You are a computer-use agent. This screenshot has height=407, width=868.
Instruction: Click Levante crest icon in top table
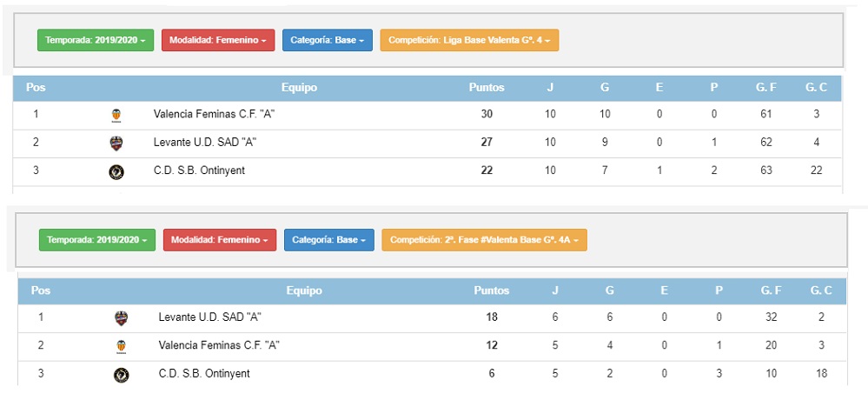116,143
